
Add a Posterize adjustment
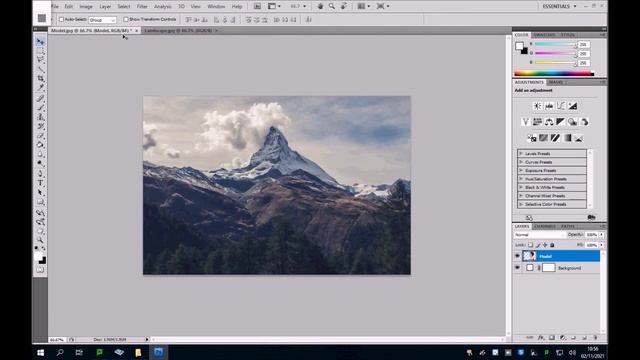tap(543, 138)
